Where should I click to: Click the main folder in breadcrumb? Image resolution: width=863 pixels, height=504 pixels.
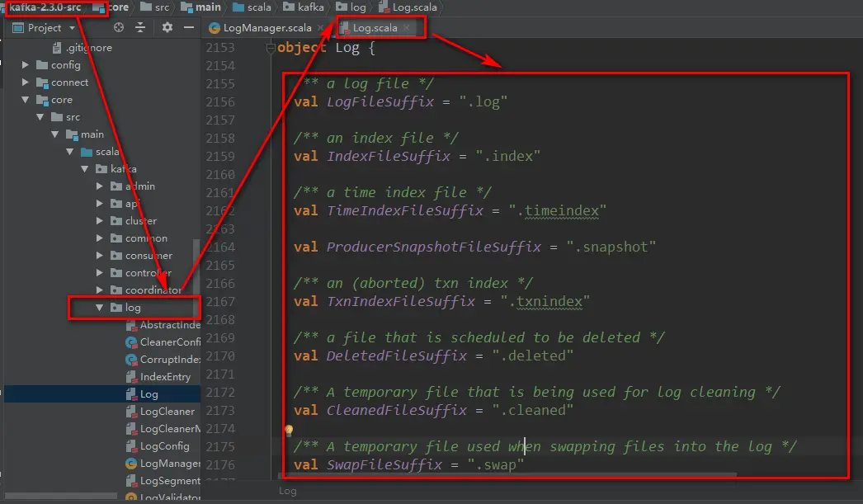click(x=206, y=7)
